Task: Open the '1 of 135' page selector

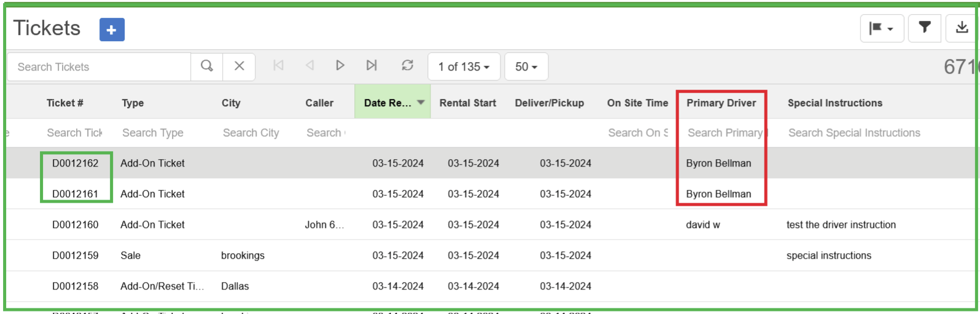Action: coord(464,67)
